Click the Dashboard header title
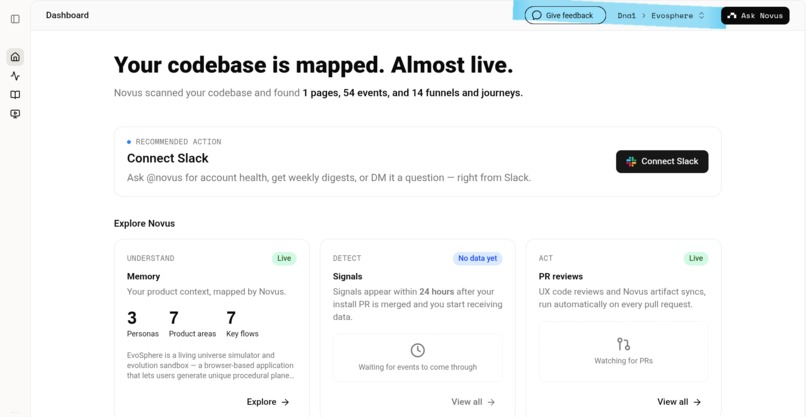806x417 pixels. coord(67,15)
